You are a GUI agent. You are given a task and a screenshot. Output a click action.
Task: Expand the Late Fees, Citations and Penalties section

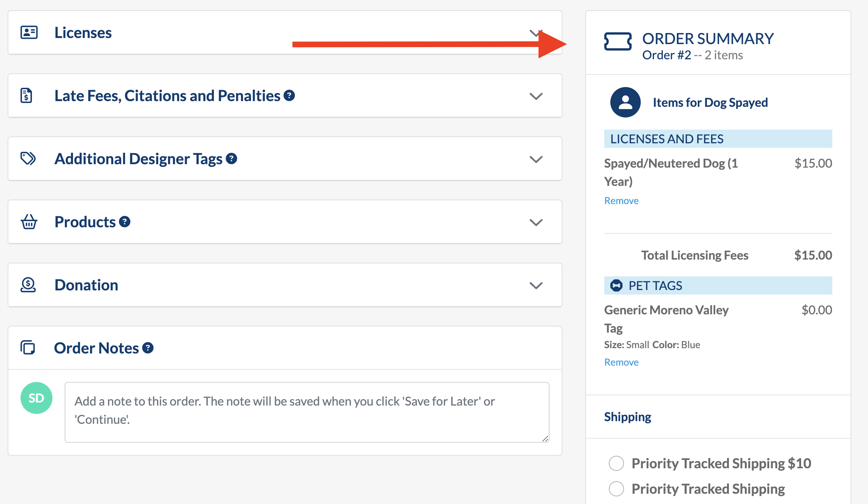tap(536, 96)
